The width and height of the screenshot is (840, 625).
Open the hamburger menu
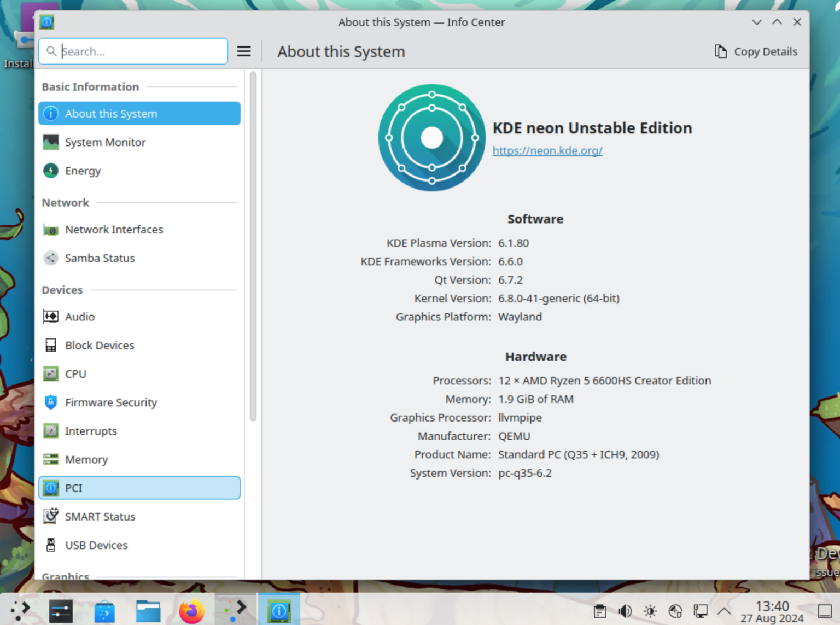(244, 51)
